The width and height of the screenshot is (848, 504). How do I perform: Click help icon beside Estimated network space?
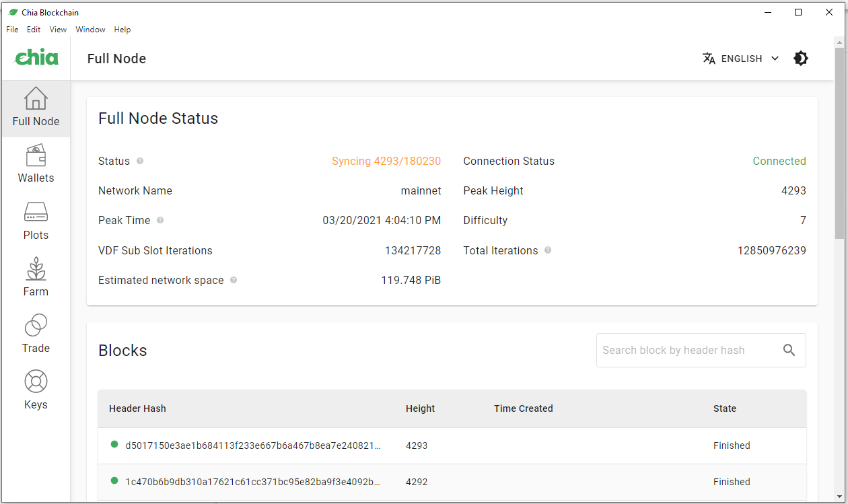pos(234,280)
